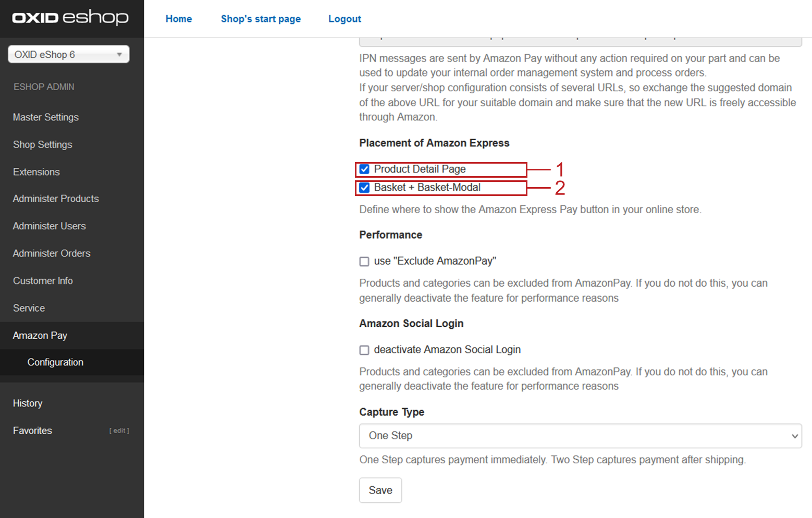The width and height of the screenshot is (812, 518).
Task: Open Shop's start page link
Action: pos(261,19)
